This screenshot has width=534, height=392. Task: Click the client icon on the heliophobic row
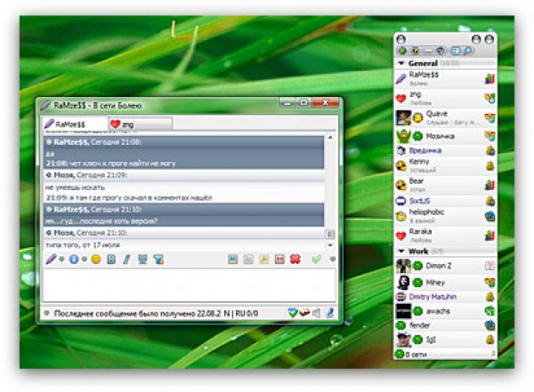(489, 216)
